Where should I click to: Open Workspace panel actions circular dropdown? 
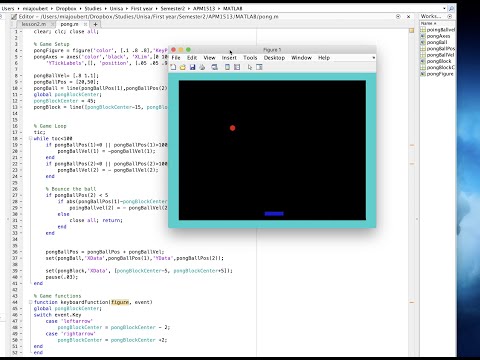(449, 16)
